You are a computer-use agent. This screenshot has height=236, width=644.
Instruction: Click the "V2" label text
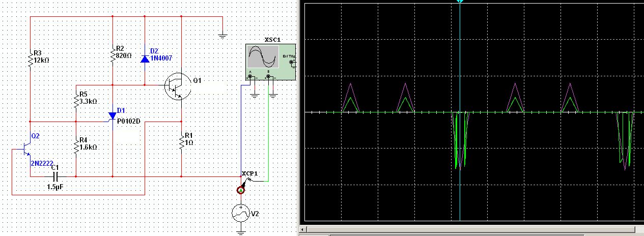tap(255, 214)
